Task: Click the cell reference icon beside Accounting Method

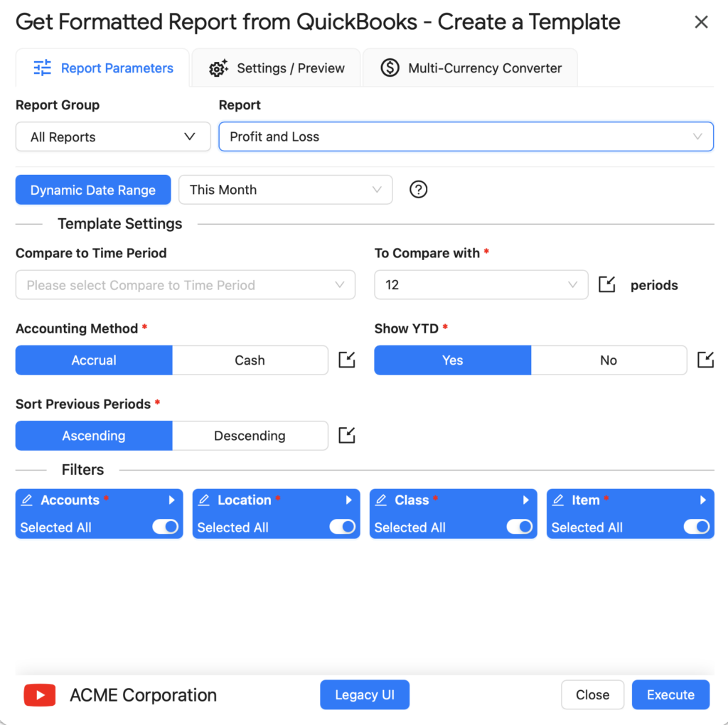Action: tap(346, 360)
